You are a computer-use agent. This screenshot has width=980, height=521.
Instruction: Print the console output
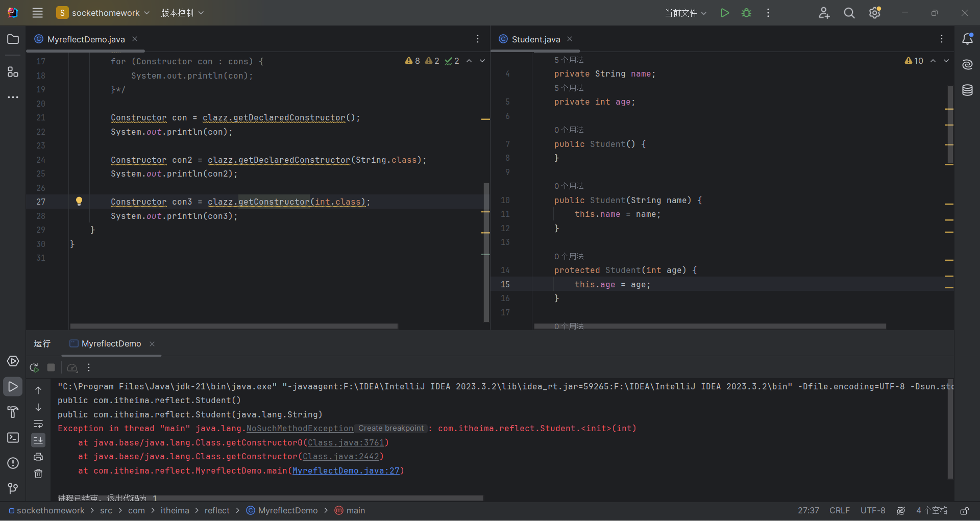pos(38,457)
